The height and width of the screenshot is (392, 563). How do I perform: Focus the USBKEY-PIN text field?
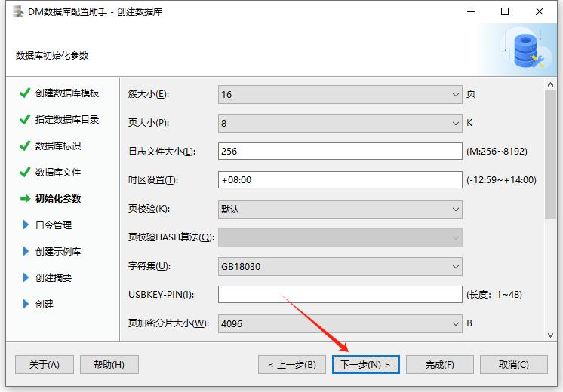(x=340, y=295)
